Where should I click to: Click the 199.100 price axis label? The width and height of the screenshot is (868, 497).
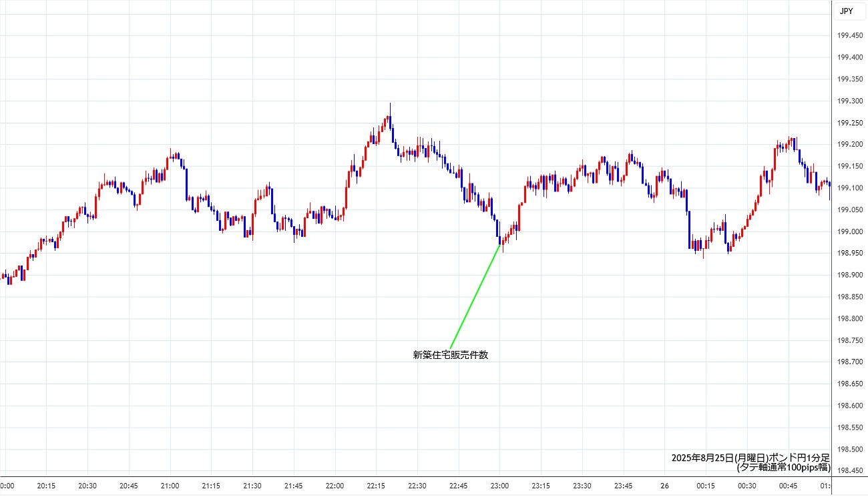click(849, 188)
